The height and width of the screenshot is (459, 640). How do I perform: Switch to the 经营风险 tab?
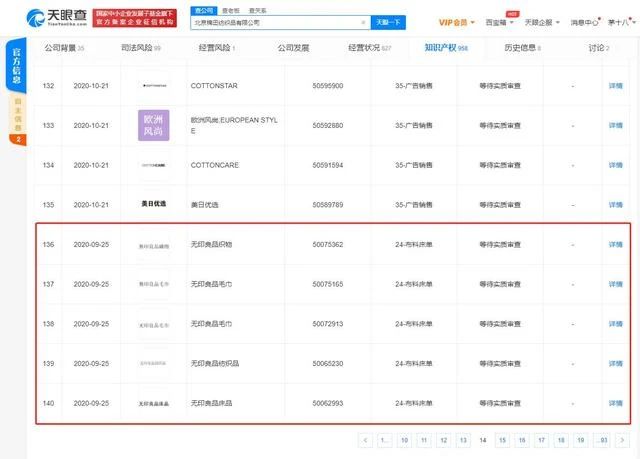(216, 48)
